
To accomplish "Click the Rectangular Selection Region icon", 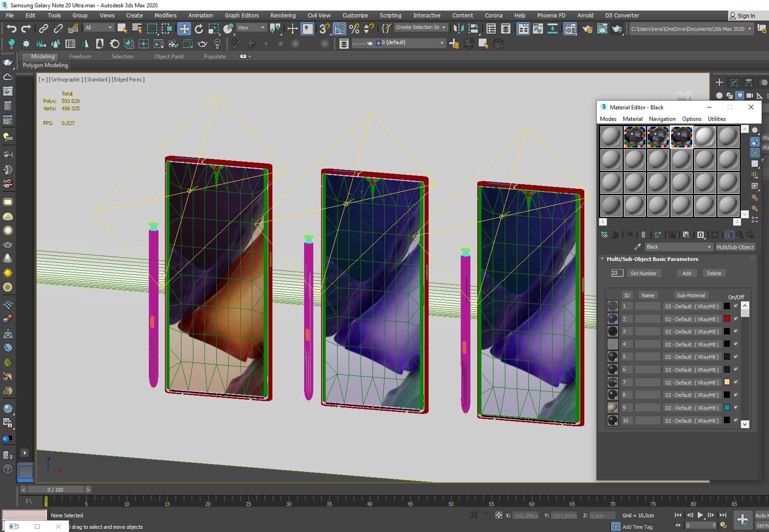I will pos(152,28).
